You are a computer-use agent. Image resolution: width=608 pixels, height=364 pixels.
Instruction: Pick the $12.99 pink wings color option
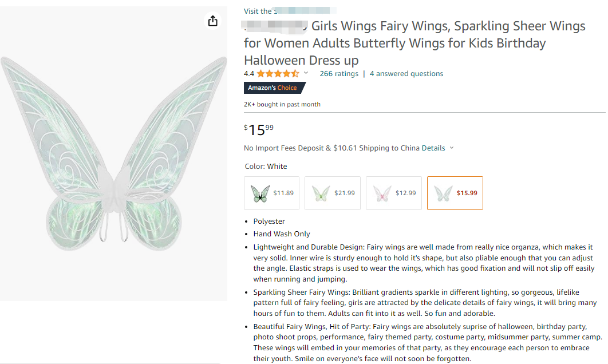pyautogui.click(x=393, y=193)
